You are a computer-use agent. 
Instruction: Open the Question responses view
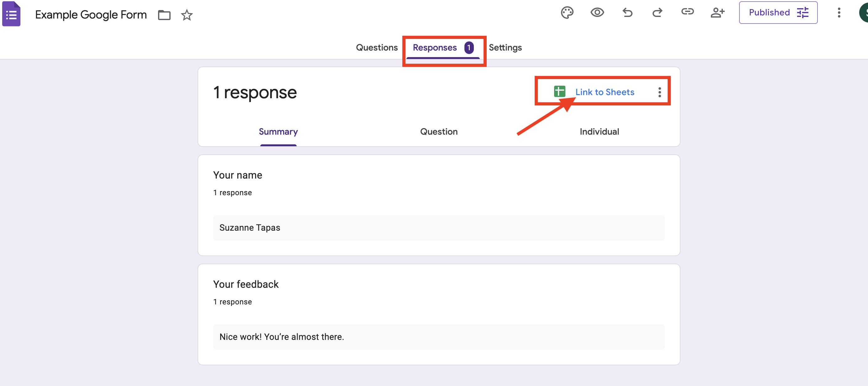(439, 131)
